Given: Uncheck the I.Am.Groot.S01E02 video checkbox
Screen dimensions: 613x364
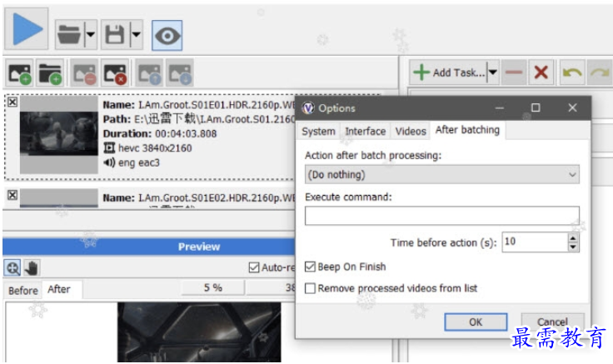Looking at the screenshot, I should click(x=12, y=195).
